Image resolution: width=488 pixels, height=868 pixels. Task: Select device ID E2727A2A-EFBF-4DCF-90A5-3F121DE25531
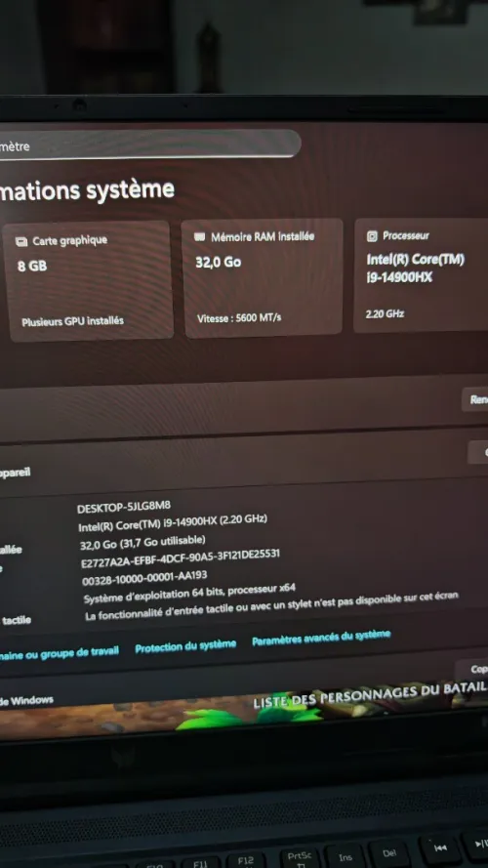pyautogui.click(x=181, y=558)
